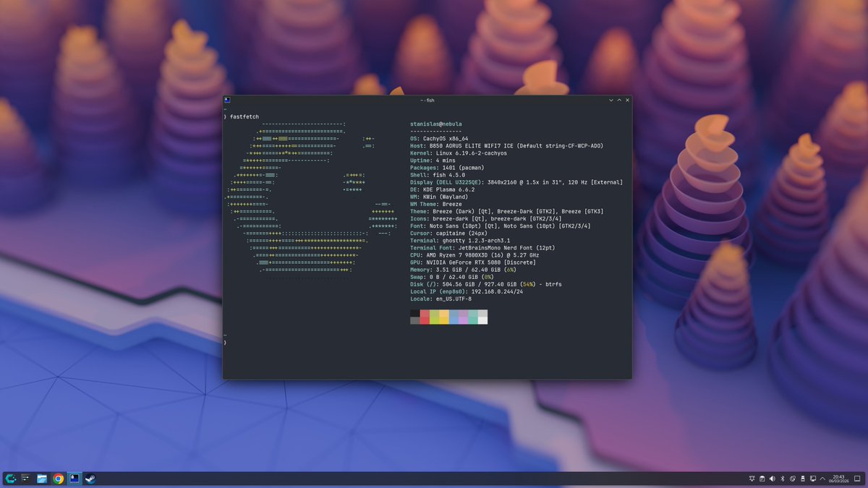
Task: Click the 'Swap: 0 B / 62.40 GiB' line
Action: 452,277
